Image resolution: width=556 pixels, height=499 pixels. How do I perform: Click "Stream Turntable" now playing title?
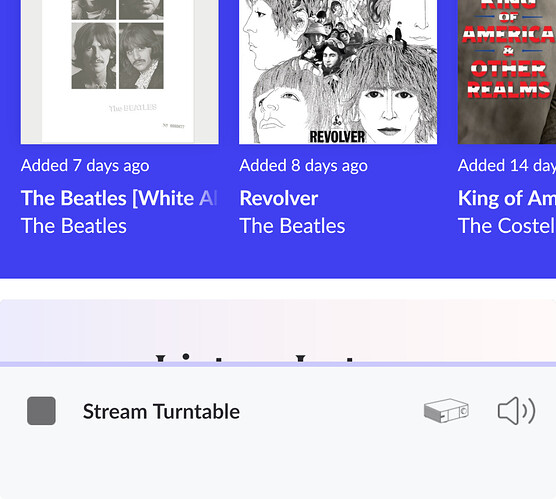(161, 411)
